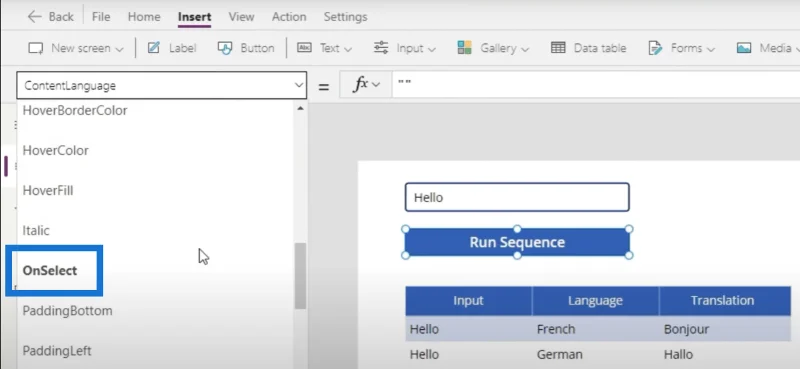Expand the New screen dropdown arrow
The width and height of the screenshot is (800, 369).
pyautogui.click(x=119, y=50)
